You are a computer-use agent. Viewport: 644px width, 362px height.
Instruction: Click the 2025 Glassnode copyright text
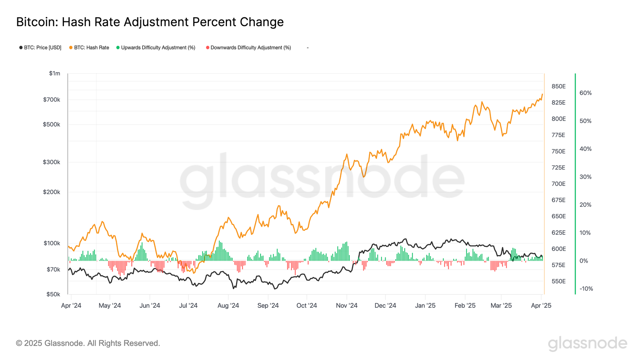point(88,343)
